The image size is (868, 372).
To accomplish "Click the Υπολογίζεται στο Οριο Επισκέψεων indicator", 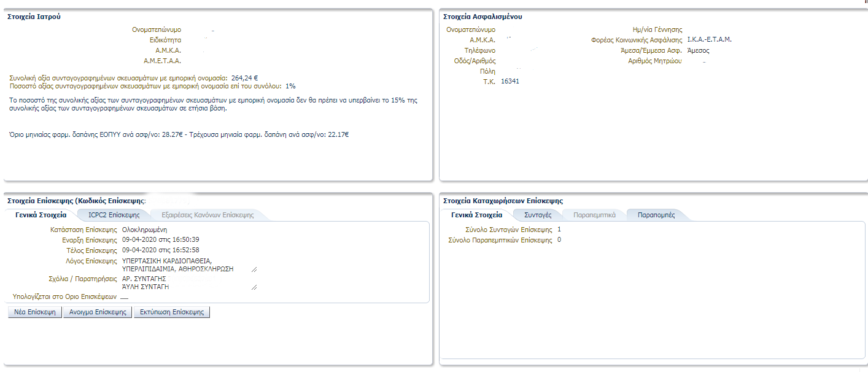I will (x=124, y=297).
